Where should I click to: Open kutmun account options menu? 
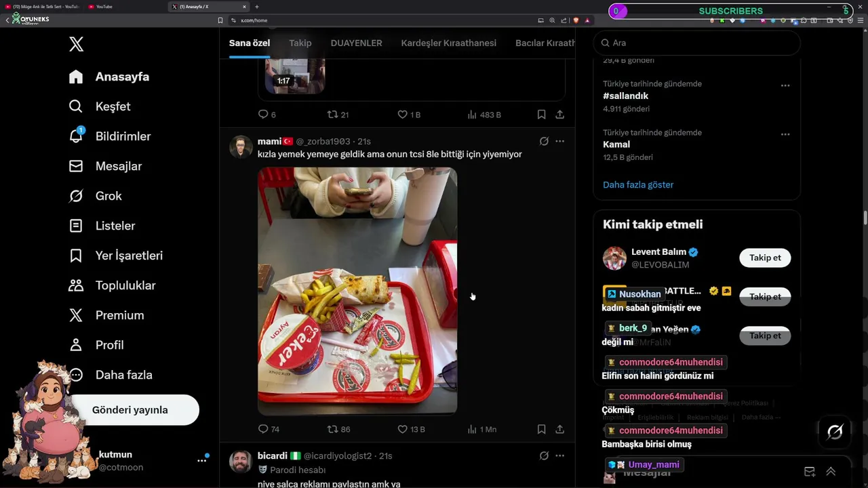[201, 460]
